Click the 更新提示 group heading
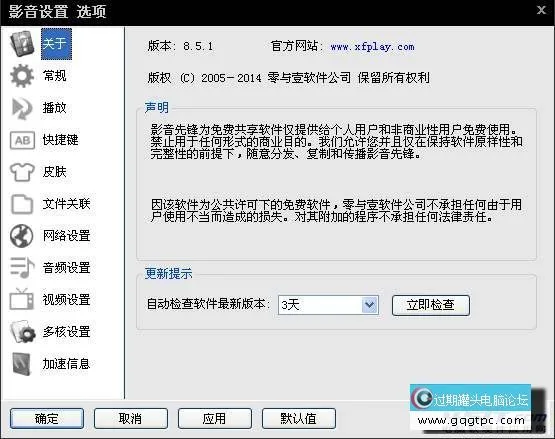This screenshot has width=555, height=439. pyautogui.click(x=168, y=274)
